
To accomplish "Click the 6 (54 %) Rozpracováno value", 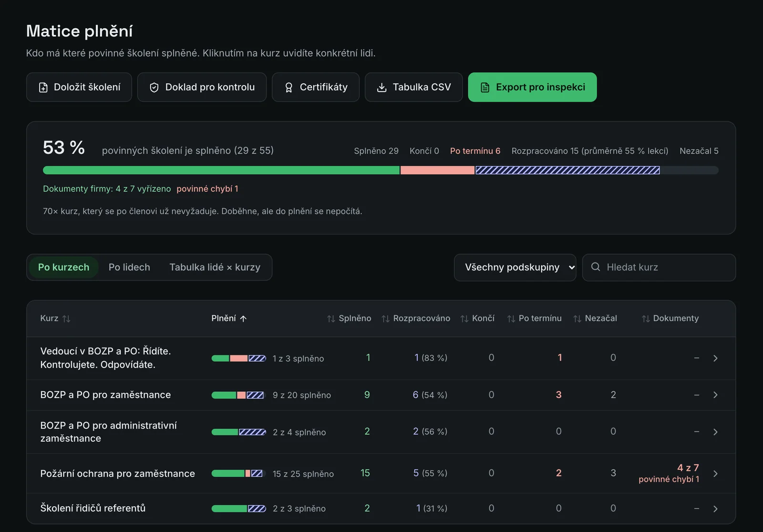I will click(430, 395).
